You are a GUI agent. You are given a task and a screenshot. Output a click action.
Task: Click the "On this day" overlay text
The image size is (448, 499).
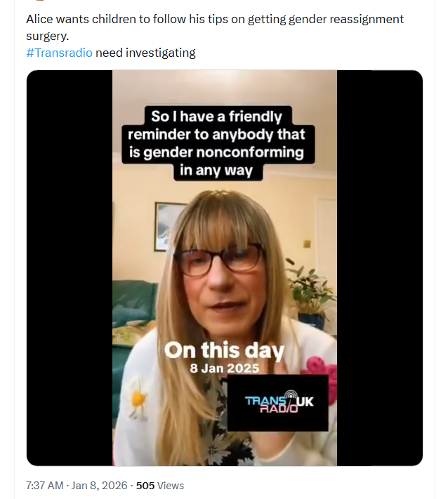223,350
